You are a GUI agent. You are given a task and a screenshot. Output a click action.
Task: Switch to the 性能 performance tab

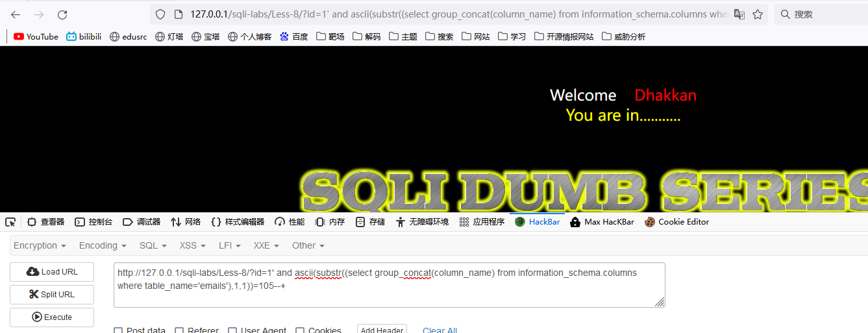pos(290,222)
